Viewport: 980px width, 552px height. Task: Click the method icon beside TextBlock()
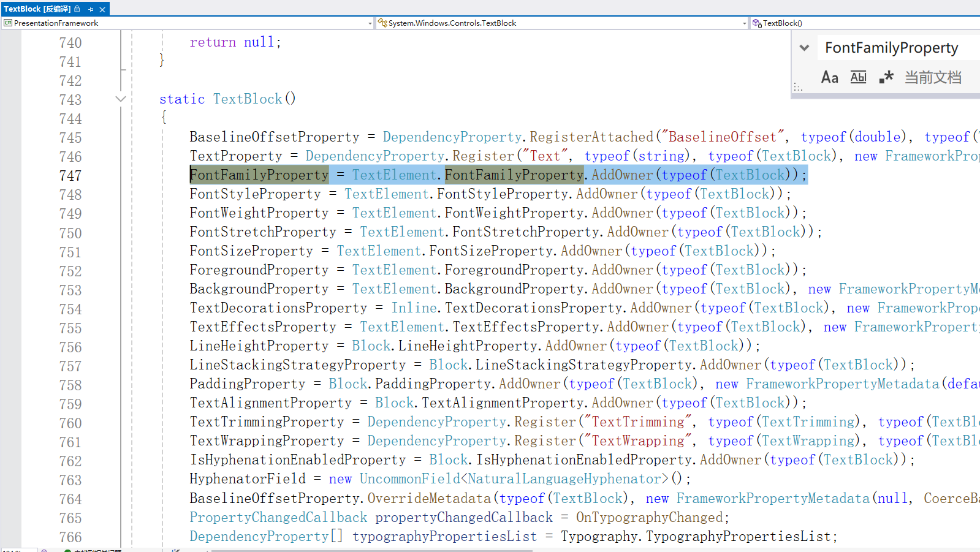click(x=757, y=23)
